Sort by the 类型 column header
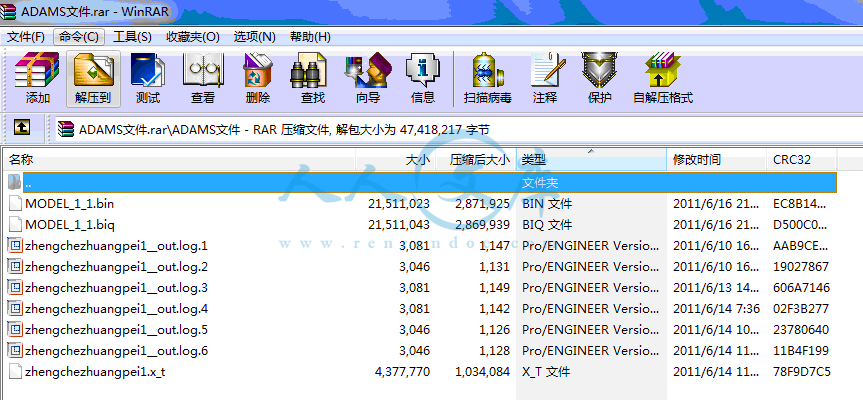The height and width of the screenshot is (400, 863). click(x=592, y=160)
